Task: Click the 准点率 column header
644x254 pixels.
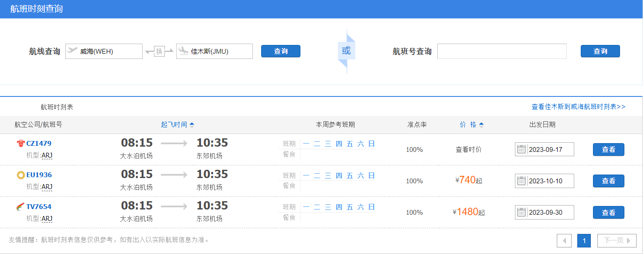Action: pos(417,125)
